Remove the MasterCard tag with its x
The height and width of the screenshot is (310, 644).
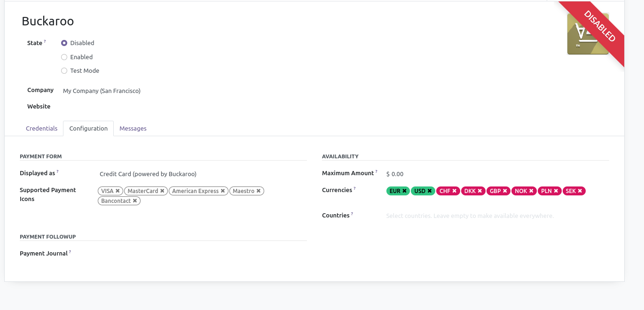pyautogui.click(x=162, y=191)
